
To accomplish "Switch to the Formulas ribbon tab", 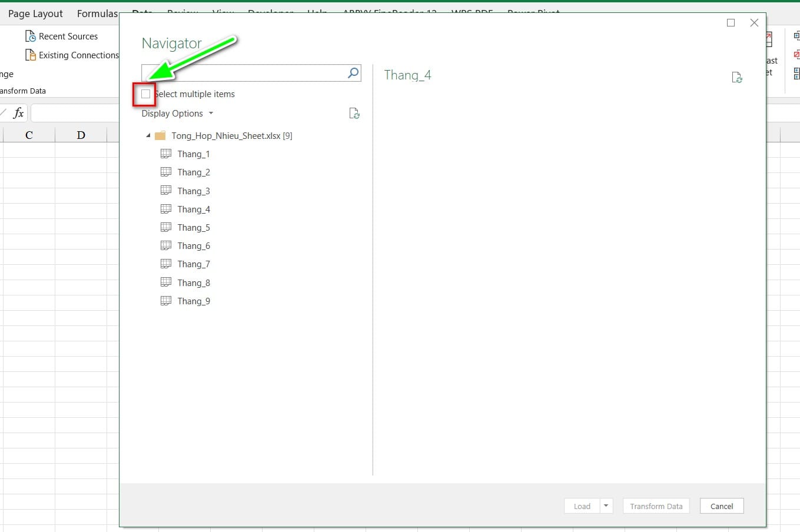I will click(x=97, y=14).
